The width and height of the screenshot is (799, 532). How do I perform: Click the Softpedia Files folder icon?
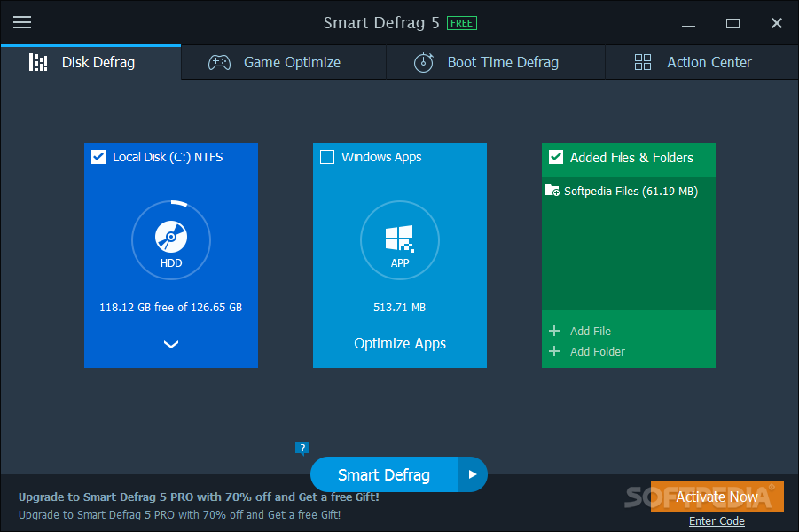click(552, 191)
